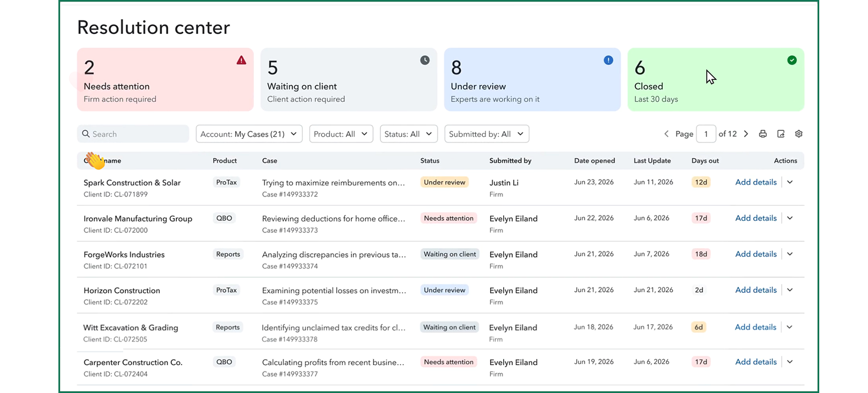Open Status: All filter dropdown
This screenshot has width=868, height=393.
pyautogui.click(x=409, y=134)
